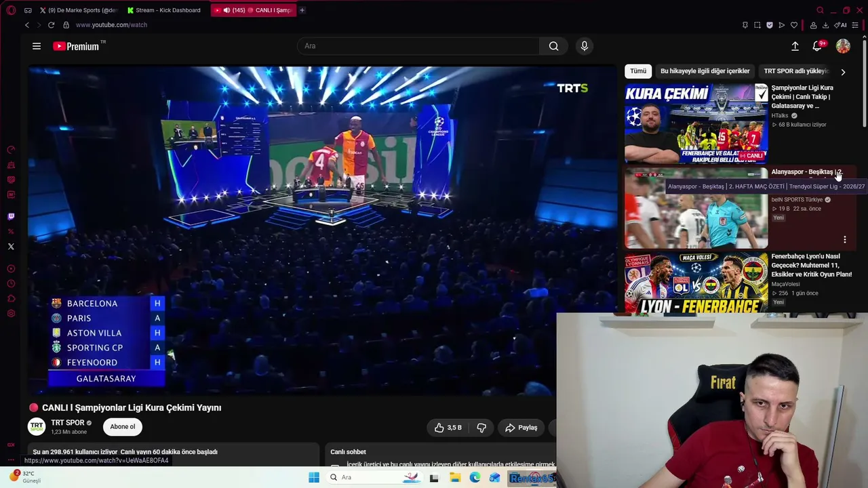View site security lock info
The image size is (868, 488).
click(66, 25)
